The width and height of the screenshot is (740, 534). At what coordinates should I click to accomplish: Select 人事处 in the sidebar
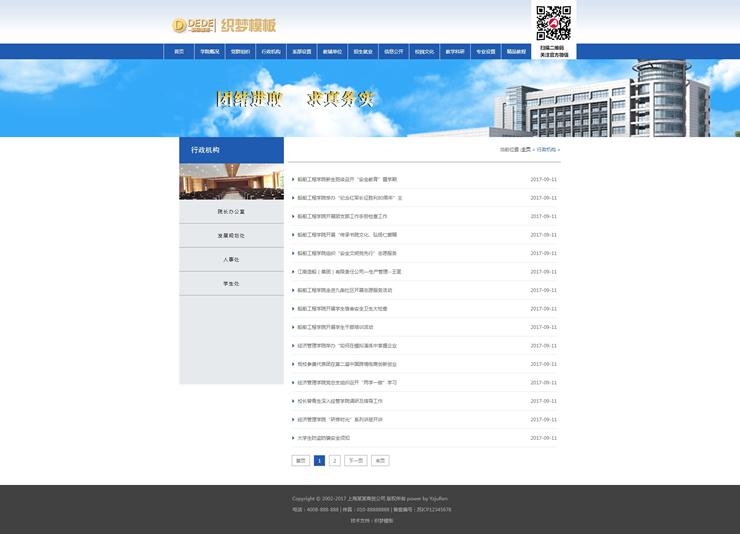[231, 259]
